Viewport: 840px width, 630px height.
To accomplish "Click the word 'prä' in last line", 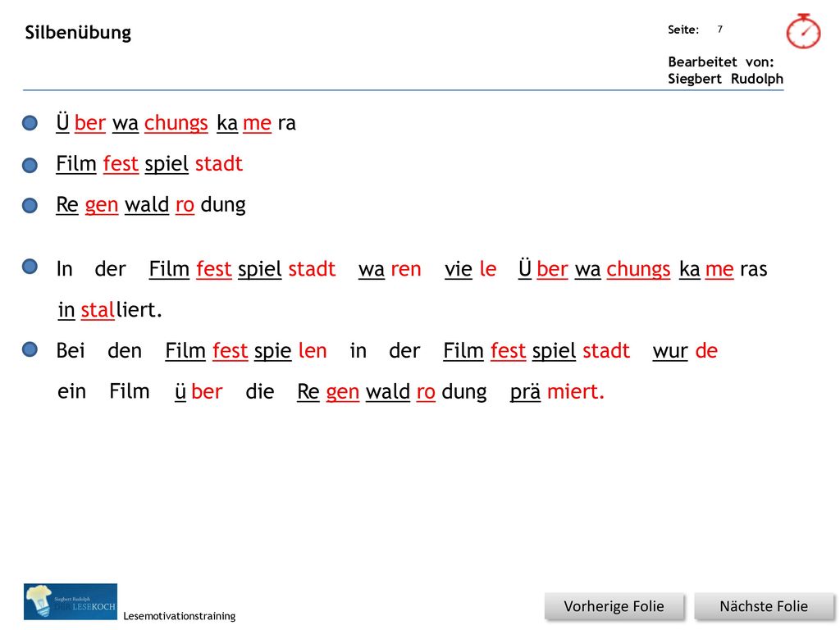I will pos(525,392).
